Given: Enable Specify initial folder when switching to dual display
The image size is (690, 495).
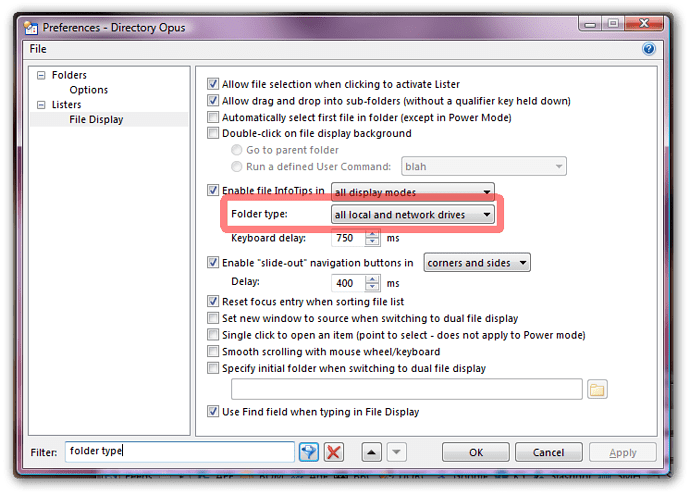Looking at the screenshot, I should click(x=213, y=368).
